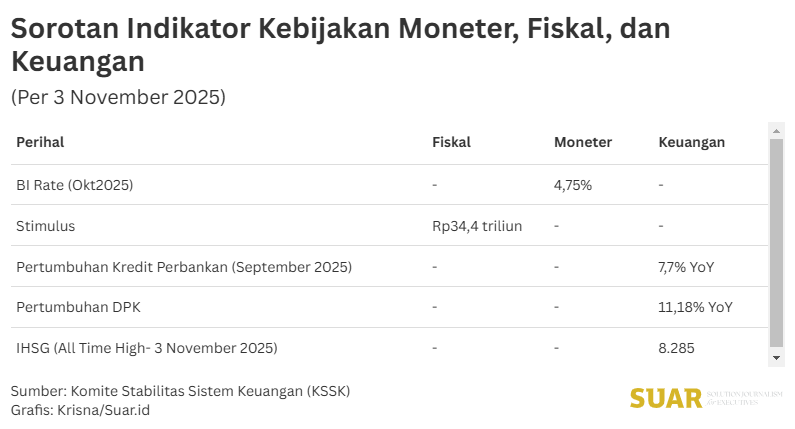795x429 pixels.
Task: Click the Sumber KSSK source text
Action: coord(180,390)
